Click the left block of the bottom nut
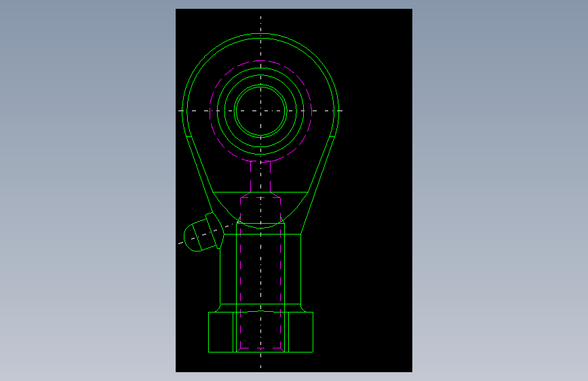This screenshot has height=381, width=588. 221,332
